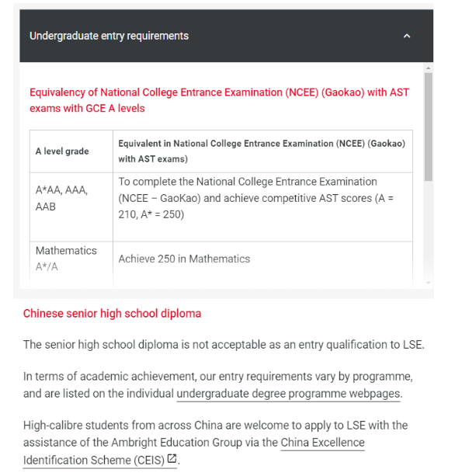455x476 pixels.
Task: Click the 'A level grade' table header
Action: (x=71, y=151)
